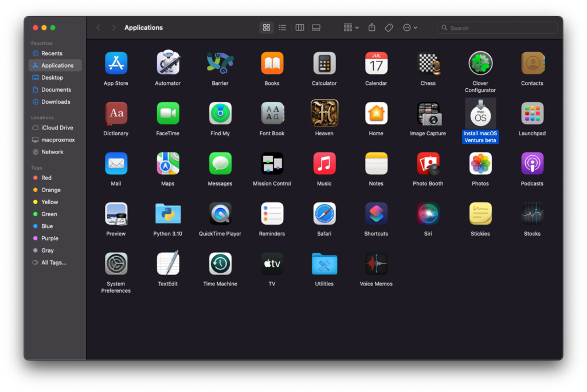Select the Time Machine icon

point(220,264)
